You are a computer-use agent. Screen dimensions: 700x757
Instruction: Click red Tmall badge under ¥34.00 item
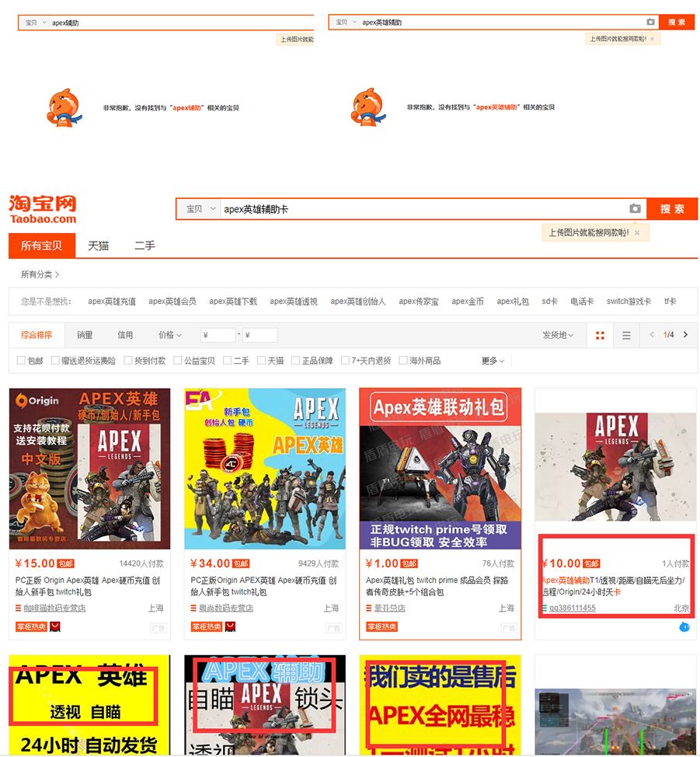(x=230, y=626)
